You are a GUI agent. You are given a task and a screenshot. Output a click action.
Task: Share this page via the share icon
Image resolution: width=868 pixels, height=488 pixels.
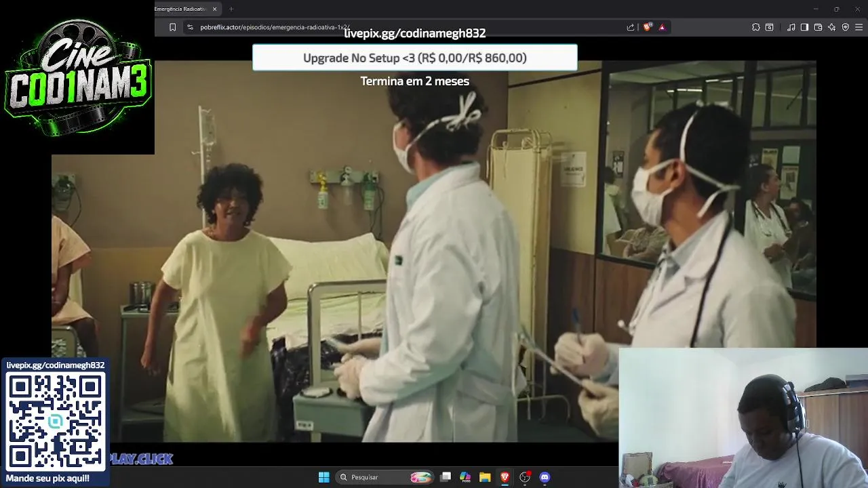pyautogui.click(x=631, y=27)
